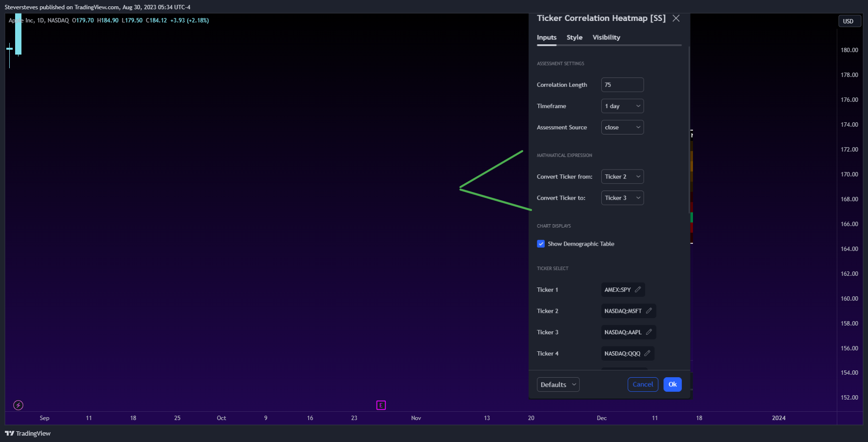Click the NASDAQ:QQQ ticker field
Viewport: 868px width, 442px height.
pos(628,353)
